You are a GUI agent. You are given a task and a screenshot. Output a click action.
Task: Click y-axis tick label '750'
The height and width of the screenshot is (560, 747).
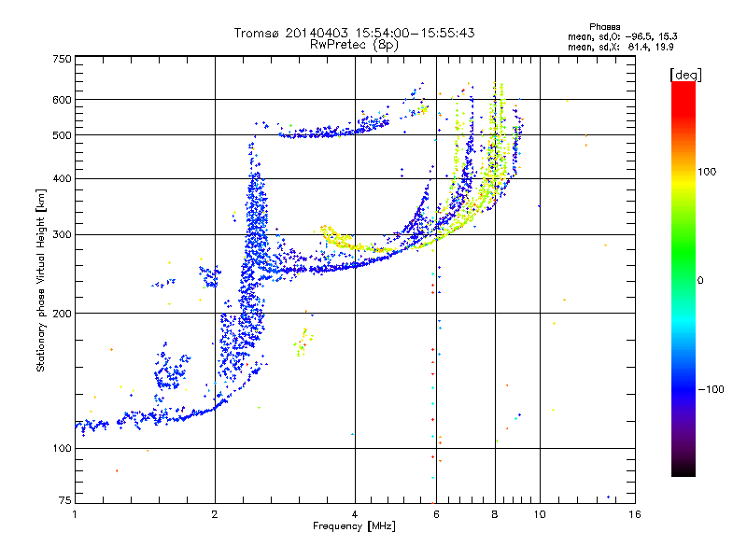[62, 59]
